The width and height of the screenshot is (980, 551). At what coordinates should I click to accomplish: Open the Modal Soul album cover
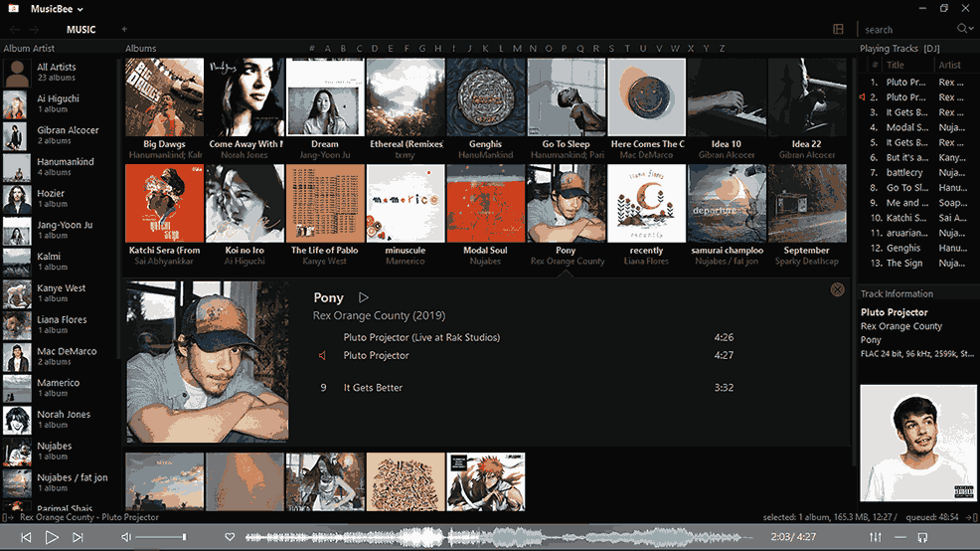(486, 203)
